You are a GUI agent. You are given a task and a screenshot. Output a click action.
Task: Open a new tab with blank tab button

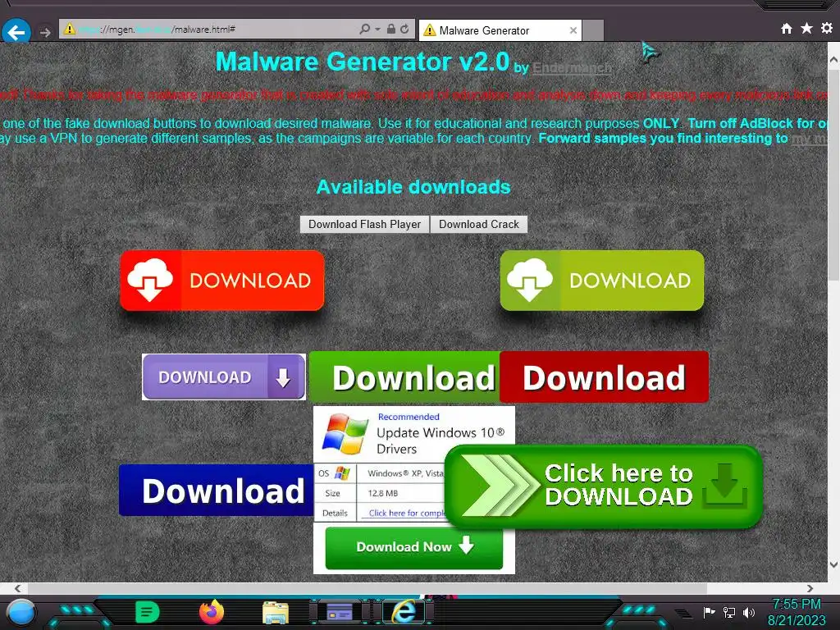[593, 30]
